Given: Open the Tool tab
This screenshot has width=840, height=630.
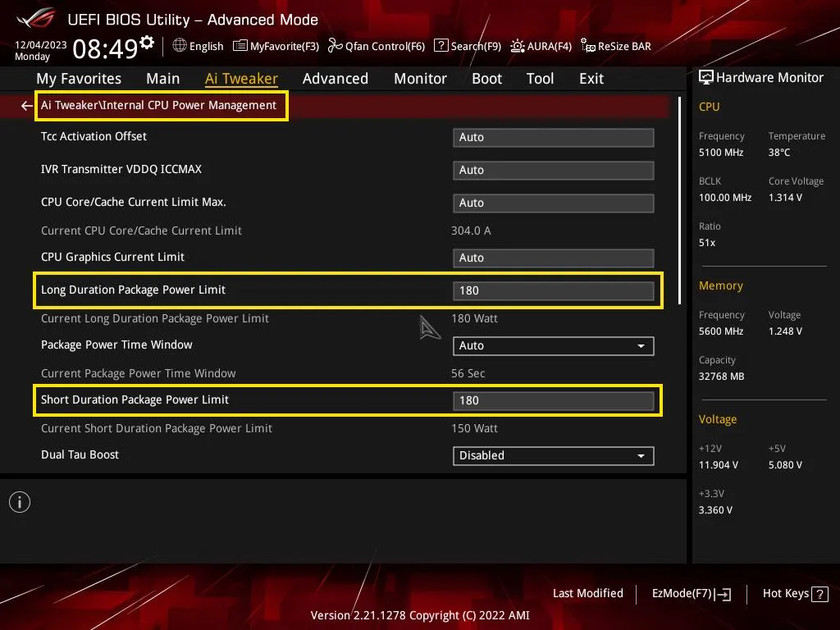Looking at the screenshot, I should (540, 79).
